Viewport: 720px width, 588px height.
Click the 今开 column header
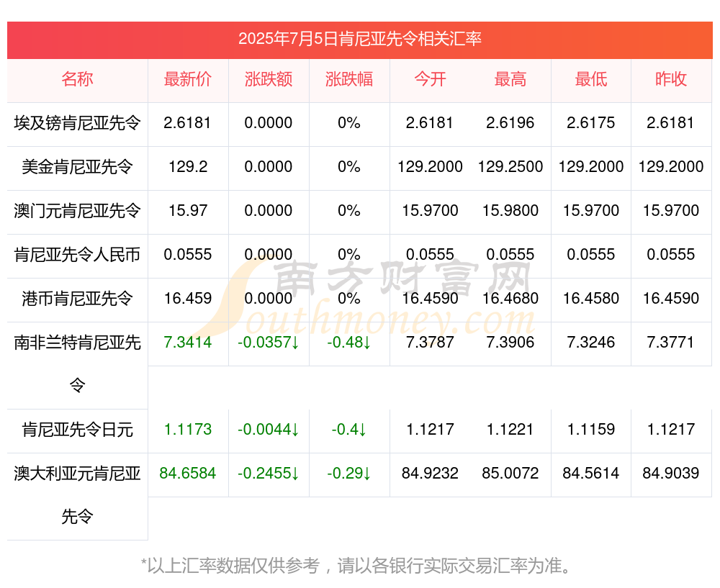click(x=430, y=79)
